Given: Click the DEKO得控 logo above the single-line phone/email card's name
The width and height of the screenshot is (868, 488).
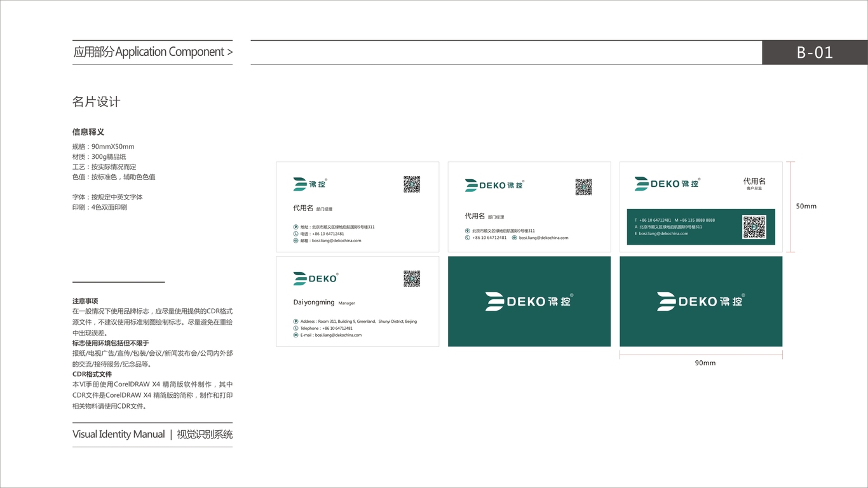Looking at the screenshot, I should (x=494, y=185).
